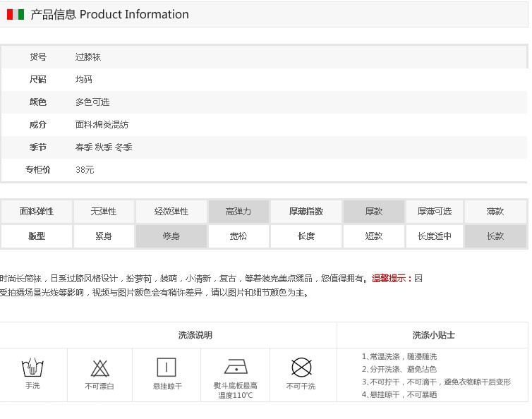Click the iron temperature 110℃ icon
The image size is (532, 419).
236,367
